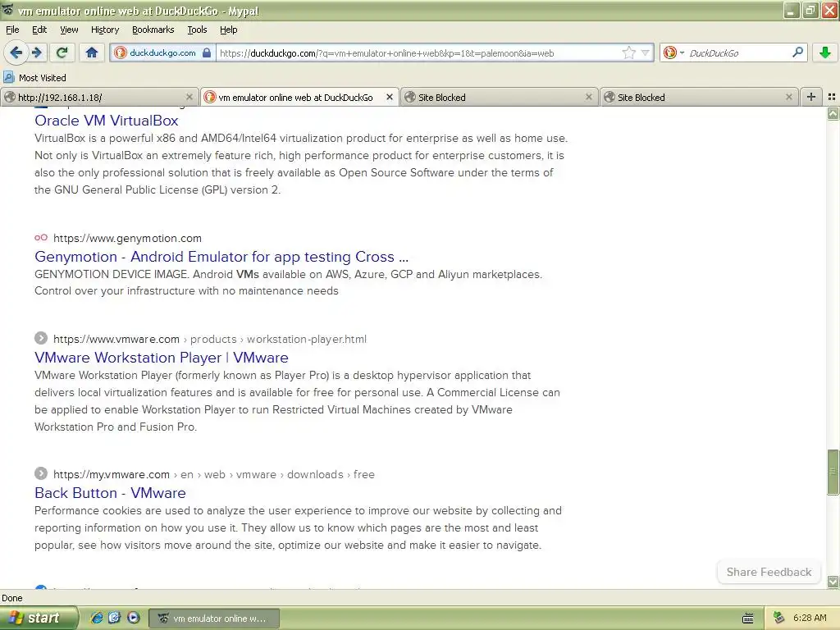Open the Home page button
840x630 pixels.
(92, 52)
